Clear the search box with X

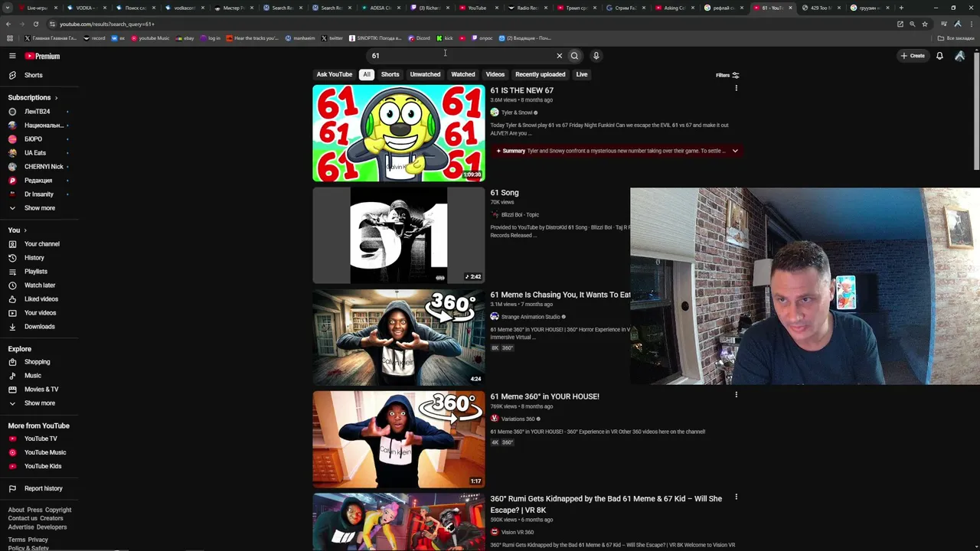[x=559, y=56]
